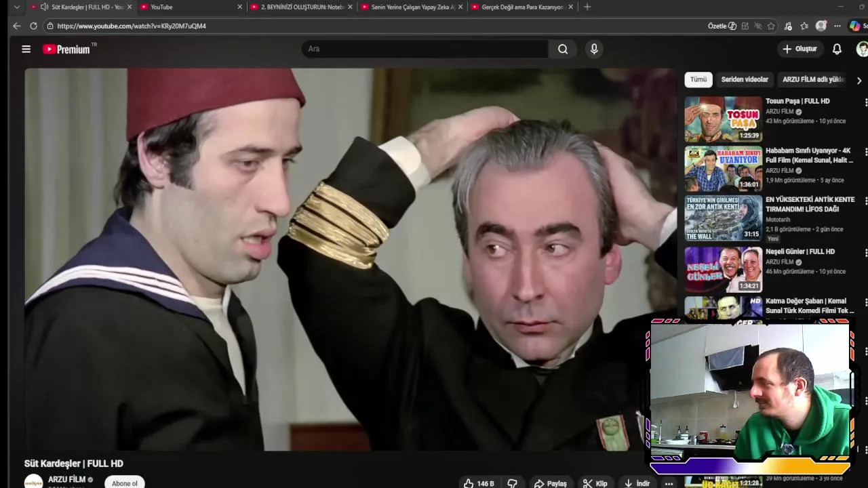Open YouTube notifications bell

point(837,49)
